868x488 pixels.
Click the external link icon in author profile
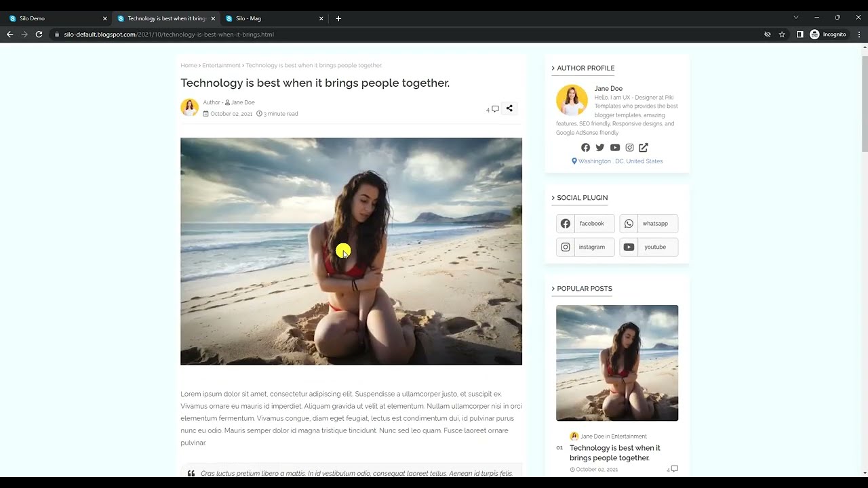click(x=644, y=148)
